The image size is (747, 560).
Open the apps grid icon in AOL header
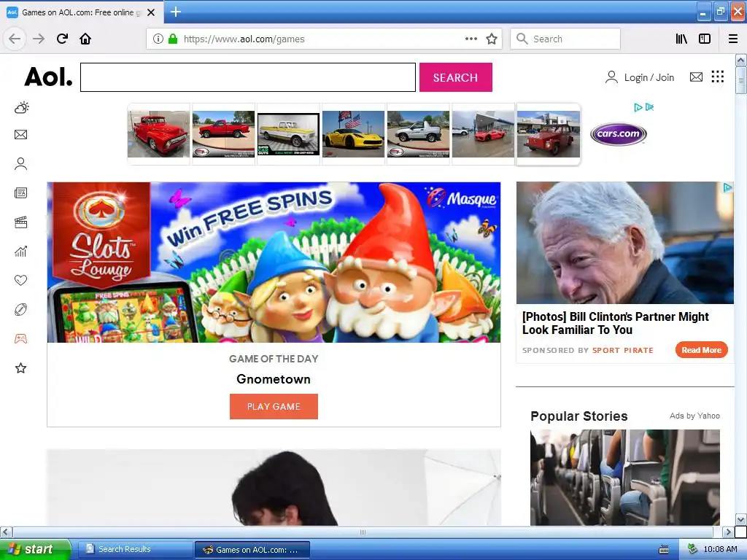tap(718, 77)
